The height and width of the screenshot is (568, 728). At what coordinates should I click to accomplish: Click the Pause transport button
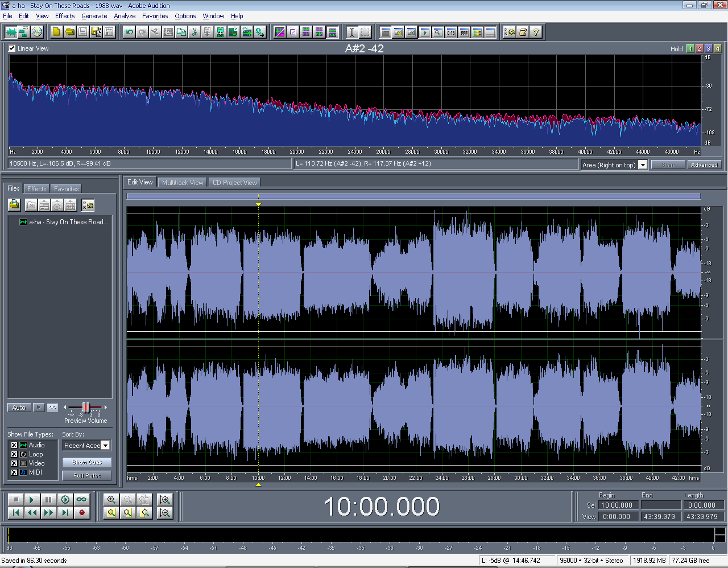click(49, 499)
